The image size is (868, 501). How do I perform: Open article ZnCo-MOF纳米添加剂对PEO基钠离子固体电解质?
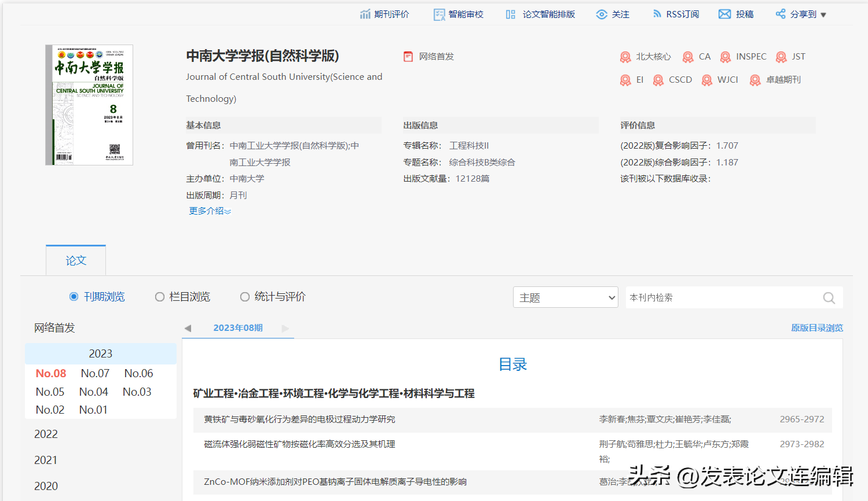(x=335, y=482)
